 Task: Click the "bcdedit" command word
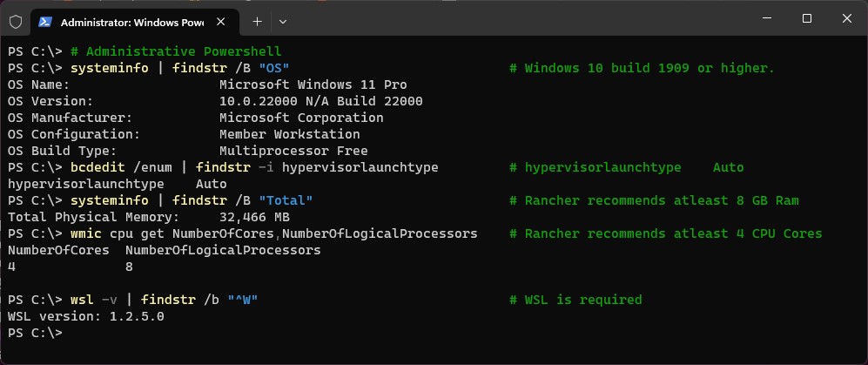[x=98, y=167]
